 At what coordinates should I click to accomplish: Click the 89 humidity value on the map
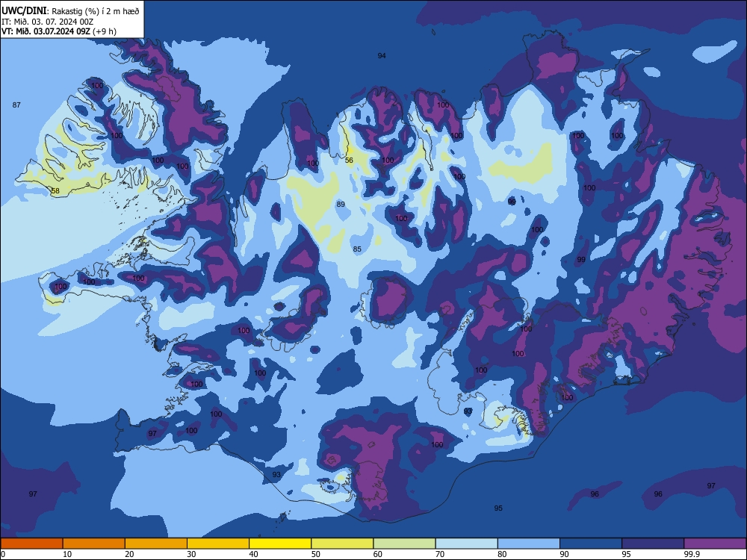pos(341,205)
